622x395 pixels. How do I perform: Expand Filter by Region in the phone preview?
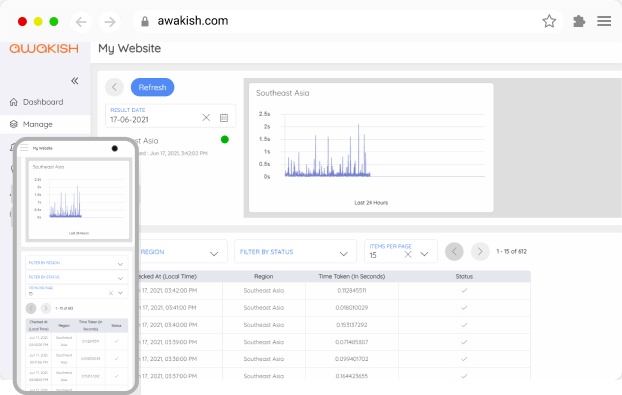[x=120, y=264]
